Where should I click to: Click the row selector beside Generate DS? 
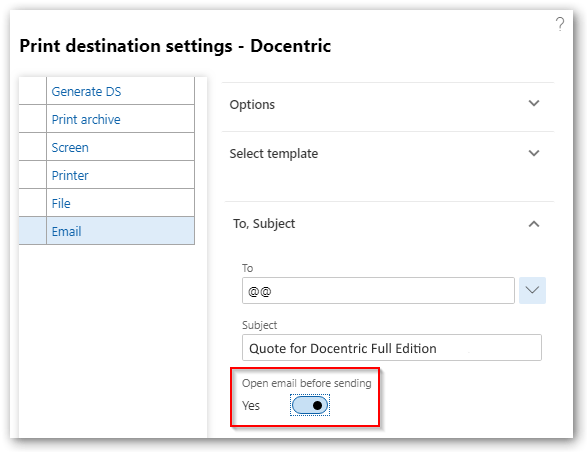(33, 91)
